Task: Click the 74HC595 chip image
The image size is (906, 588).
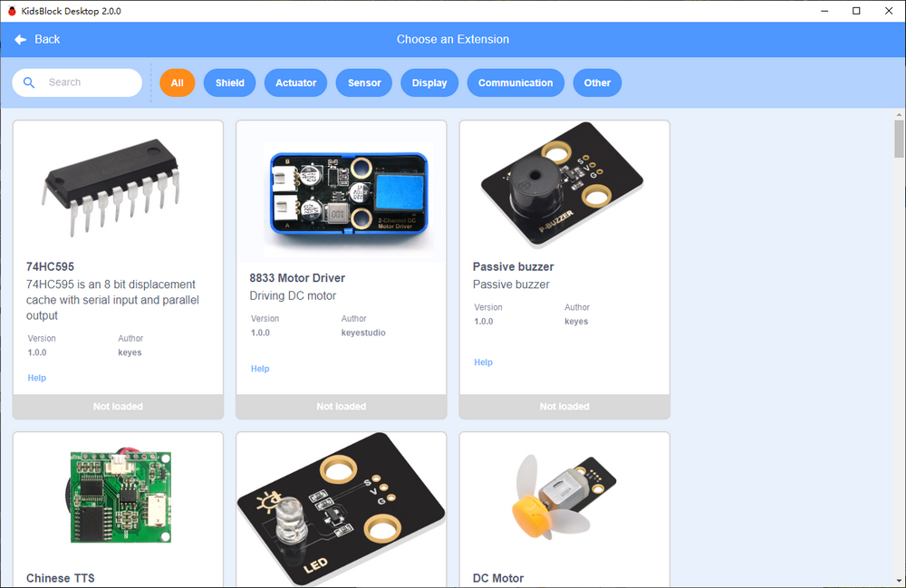Action: pos(111,186)
